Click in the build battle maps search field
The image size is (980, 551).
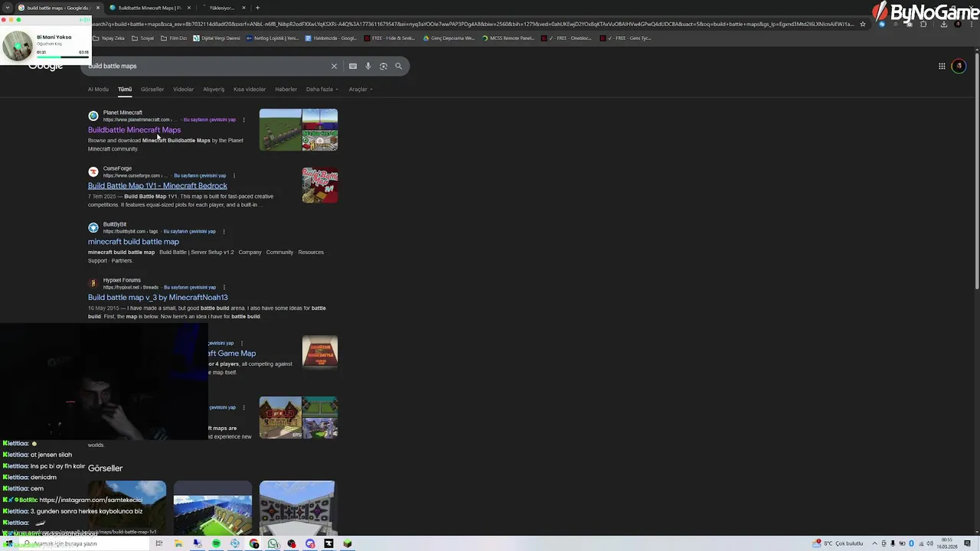[207, 66]
